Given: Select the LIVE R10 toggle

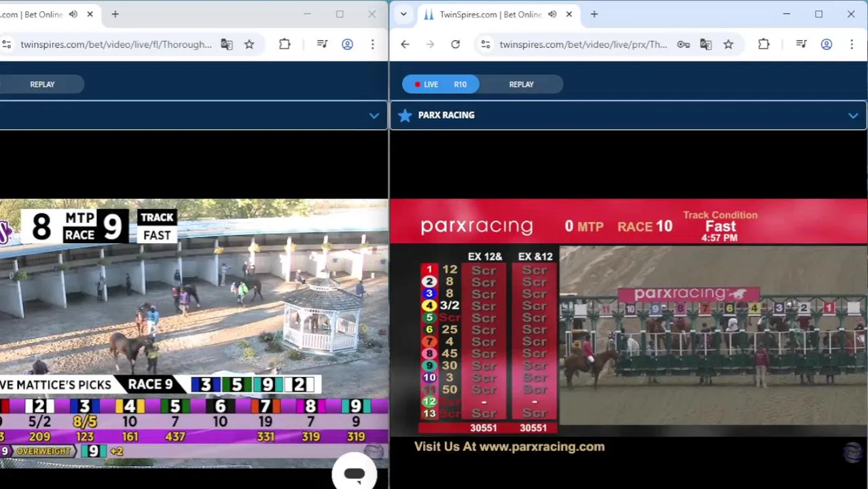Looking at the screenshot, I should (441, 84).
